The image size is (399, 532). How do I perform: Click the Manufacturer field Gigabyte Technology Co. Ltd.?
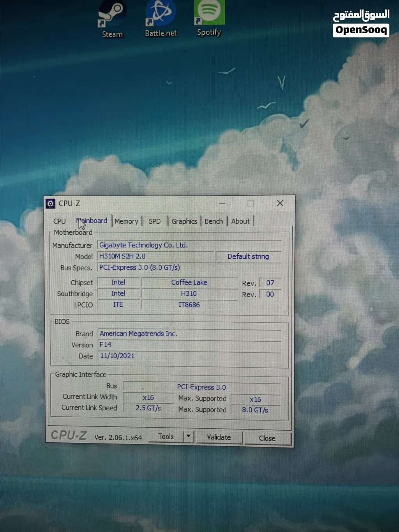tap(189, 245)
